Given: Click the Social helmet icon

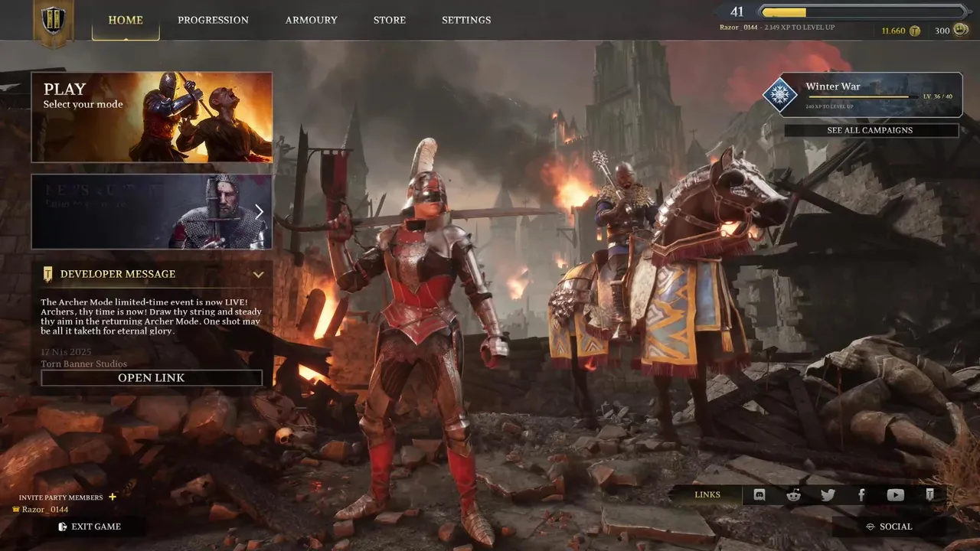Looking at the screenshot, I should pyautogui.click(x=870, y=527).
